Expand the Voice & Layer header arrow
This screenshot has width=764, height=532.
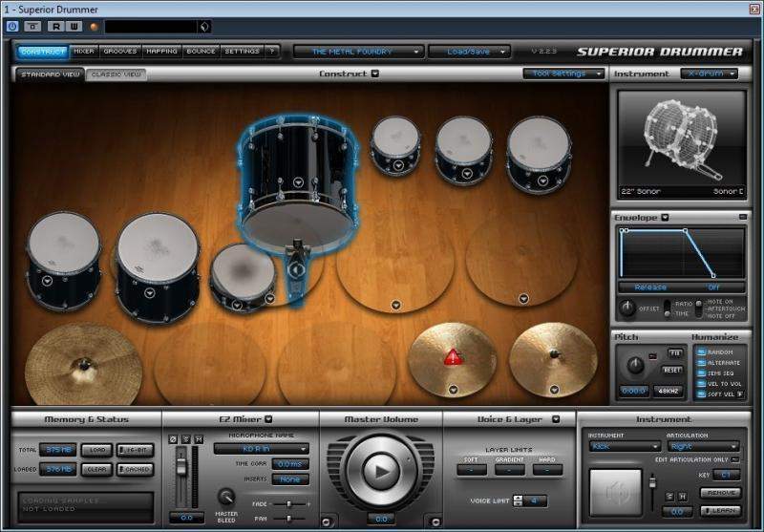coord(556,419)
